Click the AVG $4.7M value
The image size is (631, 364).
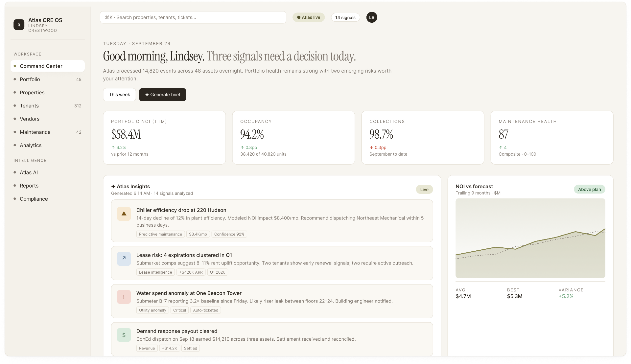[463, 296]
